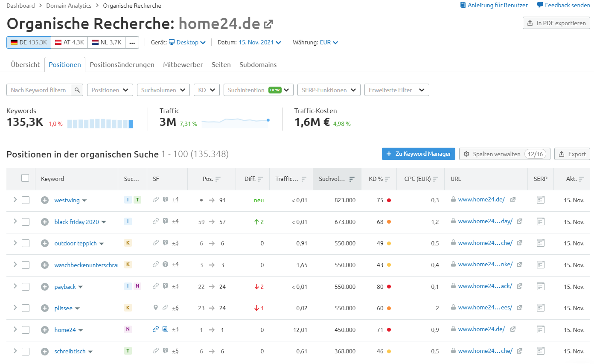Open payback URL external link icon
Viewport: 594px width, 364px height.
click(x=520, y=286)
